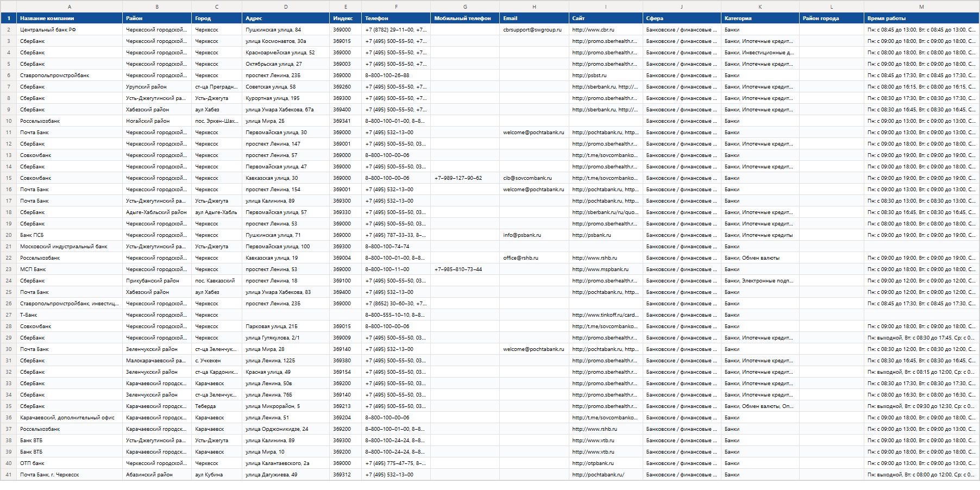Select the city cell 'с. Учкекен'
Image resolution: width=980 pixels, height=490 pixels.
[217, 361]
